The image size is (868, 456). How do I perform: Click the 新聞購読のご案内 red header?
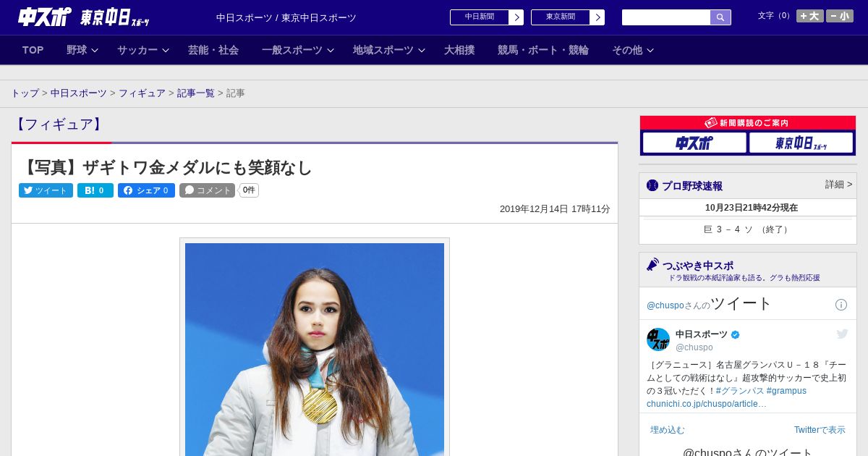(x=748, y=123)
